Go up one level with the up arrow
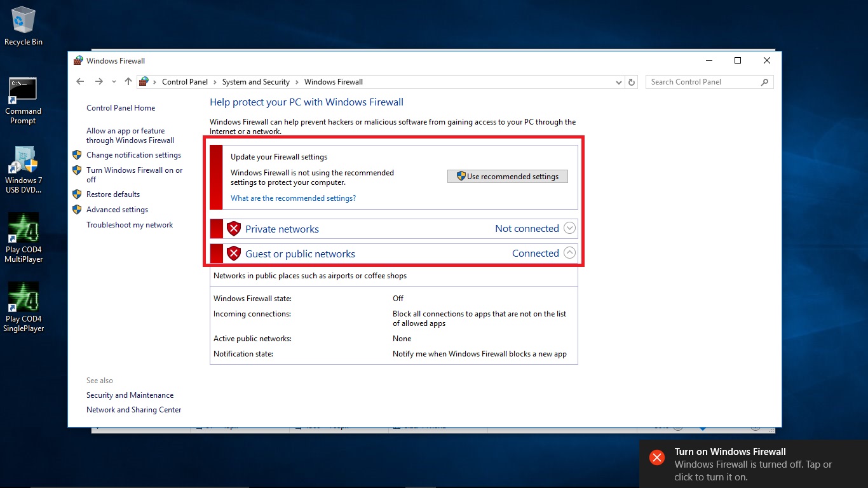Image resolution: width=868 pixels, height=488 pixels. pos(128,81)
